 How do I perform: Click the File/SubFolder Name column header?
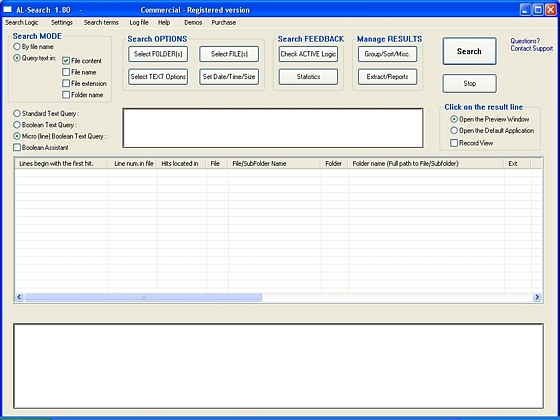274,164
